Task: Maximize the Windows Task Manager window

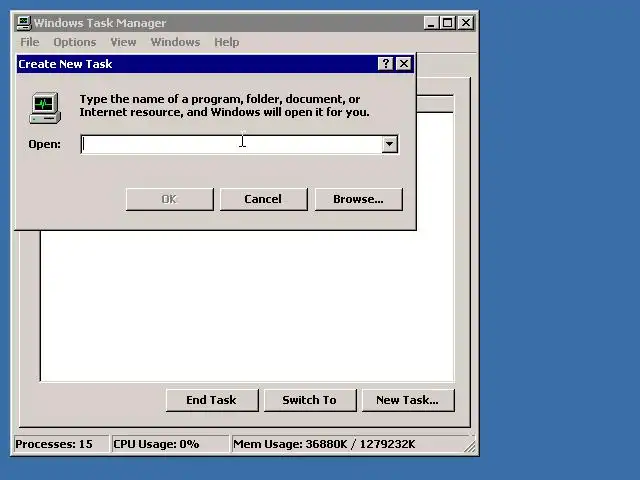Action: point(448,23)
